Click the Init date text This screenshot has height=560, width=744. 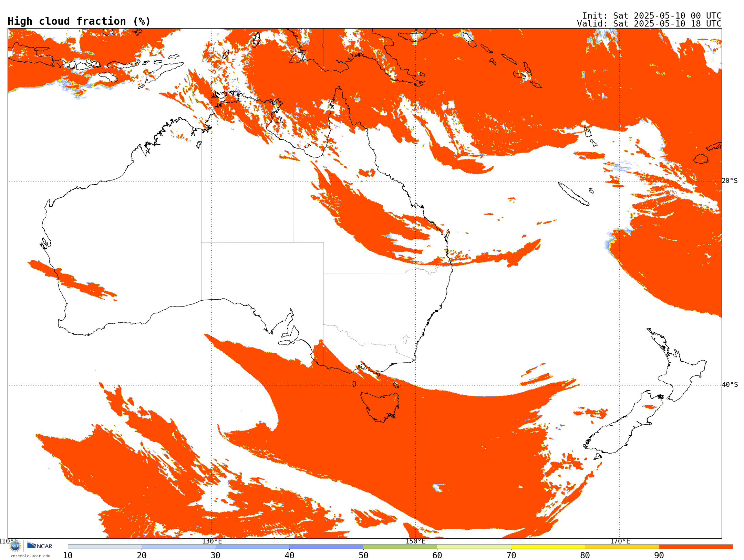(652, 16)
